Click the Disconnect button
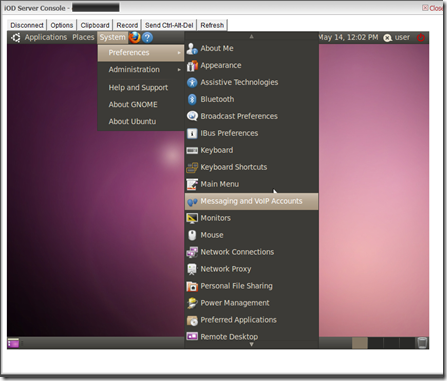Screen dimensions: 447x381 [27, 25]
